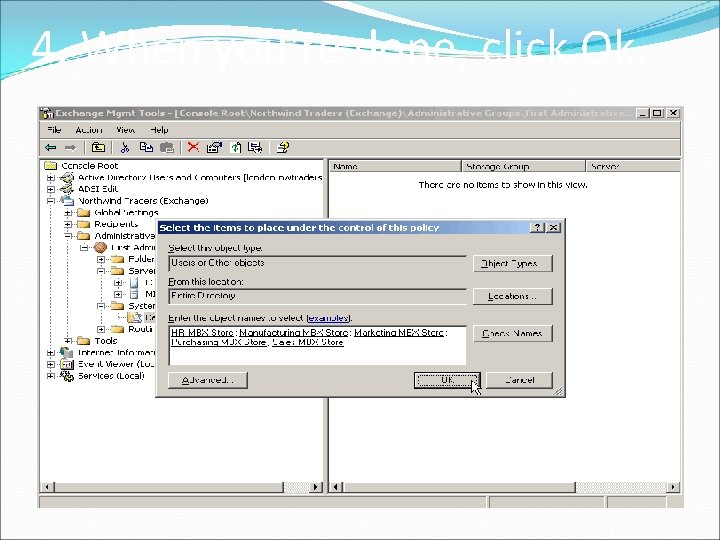Click the Locations button

coord(512,296)
